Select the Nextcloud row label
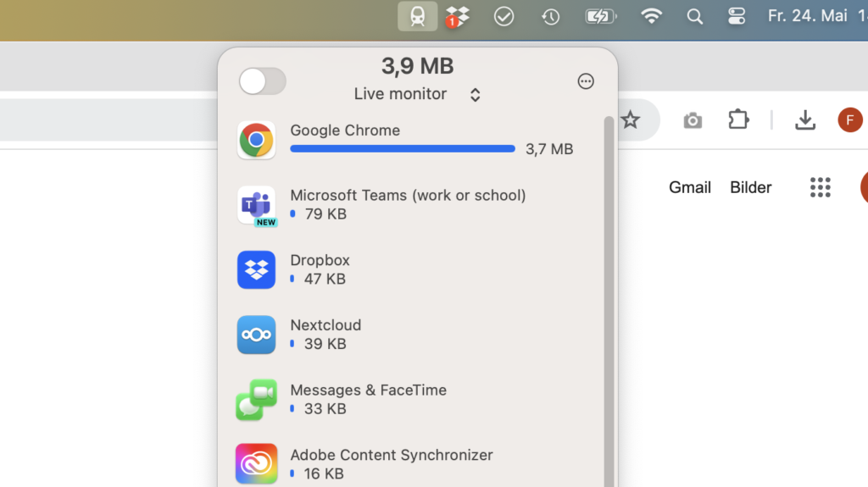Image resolution: width=868 pixels, height=487 pixels. pyautogui.click(x=325, y=325)
